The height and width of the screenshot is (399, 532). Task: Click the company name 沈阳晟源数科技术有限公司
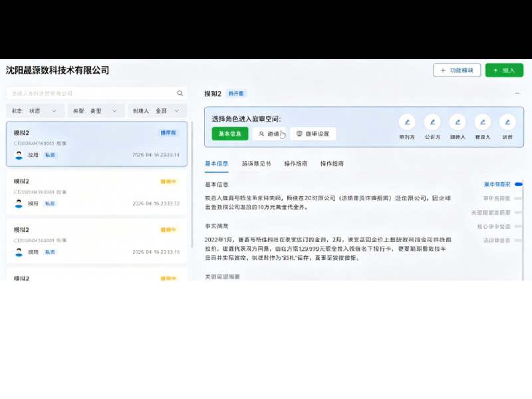(57, 70)
